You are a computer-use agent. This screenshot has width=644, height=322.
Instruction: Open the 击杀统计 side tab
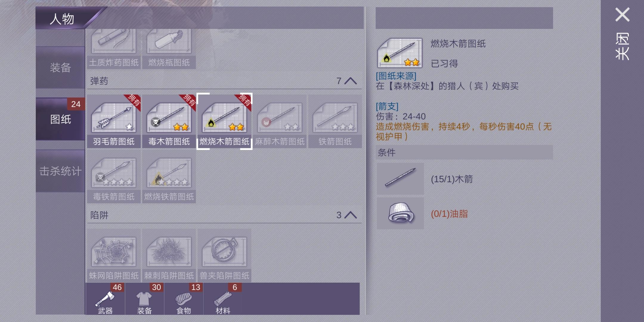tap(60, 171)
